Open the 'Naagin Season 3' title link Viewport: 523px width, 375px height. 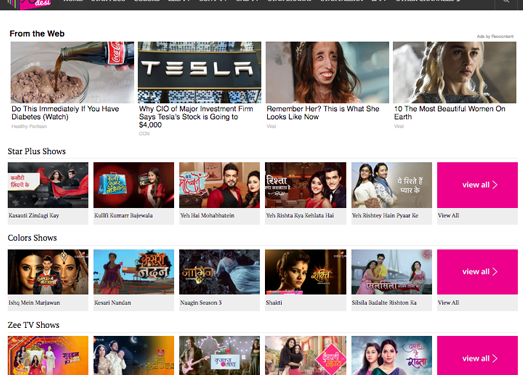click(x=201, y=303)
